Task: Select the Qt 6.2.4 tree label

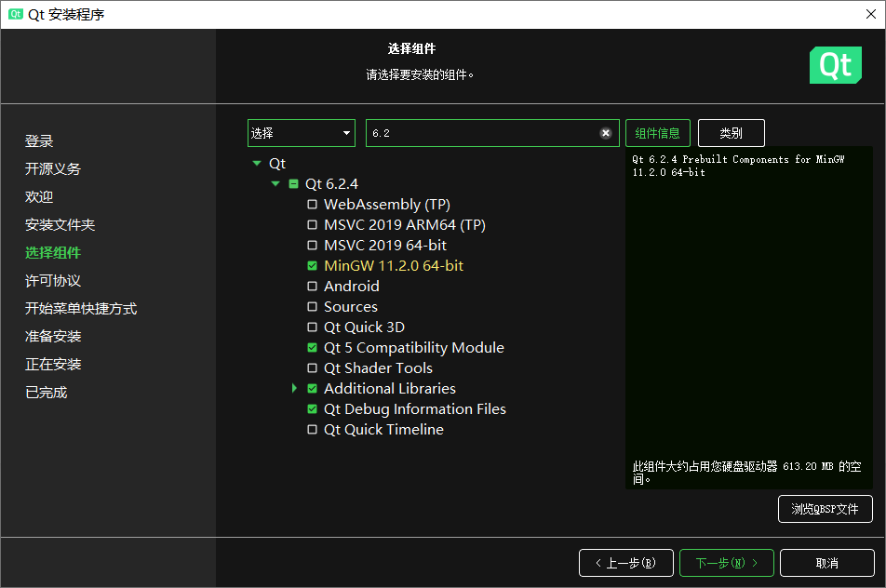Action: pos(331,184)
